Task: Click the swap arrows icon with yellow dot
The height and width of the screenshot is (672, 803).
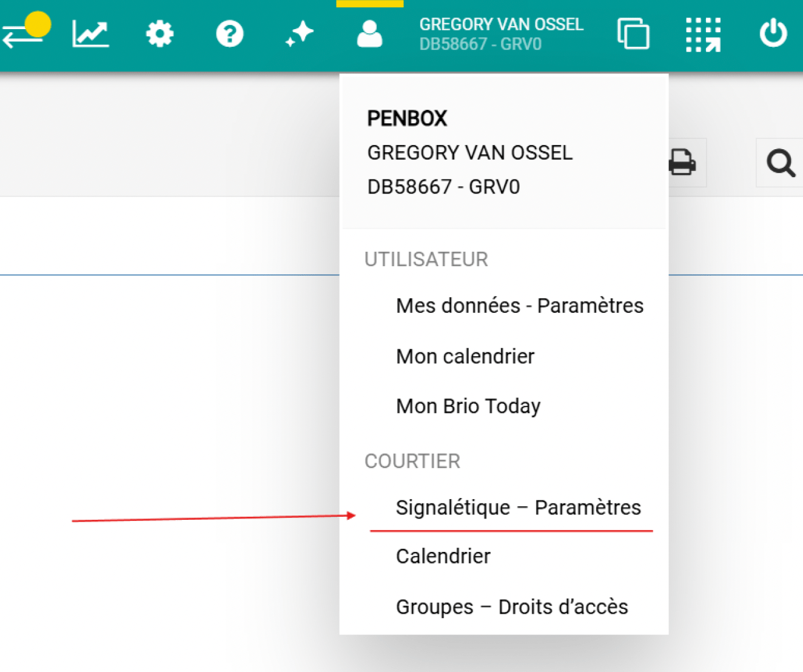Action: click(26, 30)
